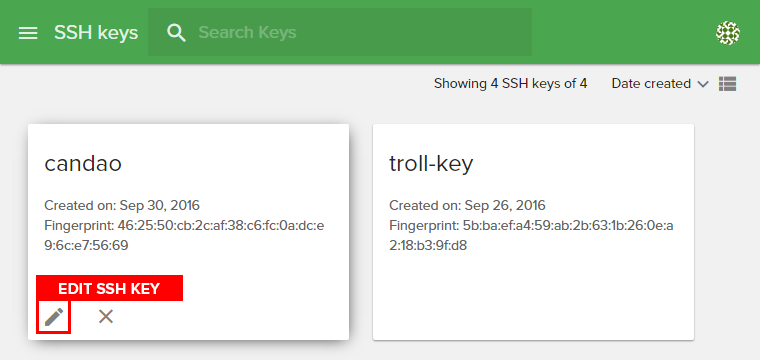Screen dimensions: 760x360
Task: Open the hamburger navigation menu
Action: 28,33
